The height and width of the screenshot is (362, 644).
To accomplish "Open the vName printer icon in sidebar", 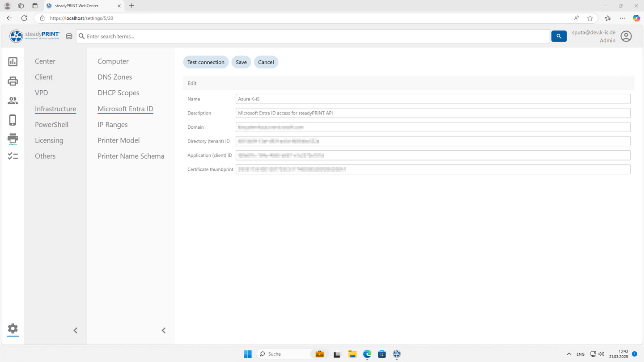I will pyautogui.click(x=13, y=139).
